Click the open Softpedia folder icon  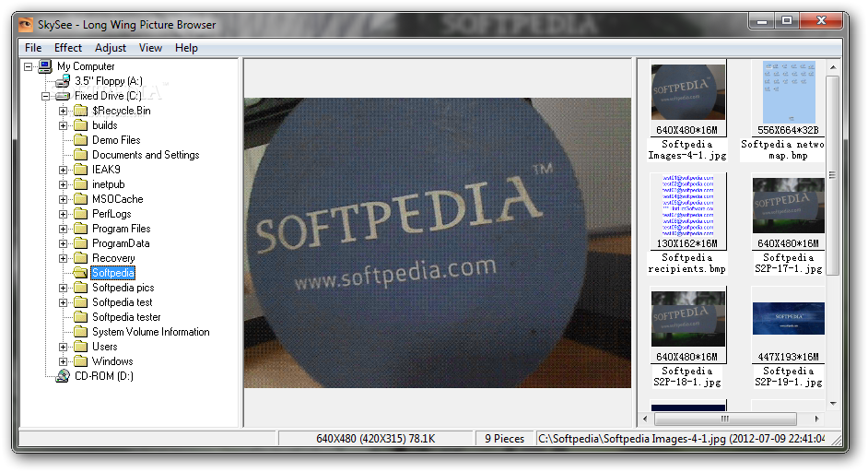[x=81, y=273]
